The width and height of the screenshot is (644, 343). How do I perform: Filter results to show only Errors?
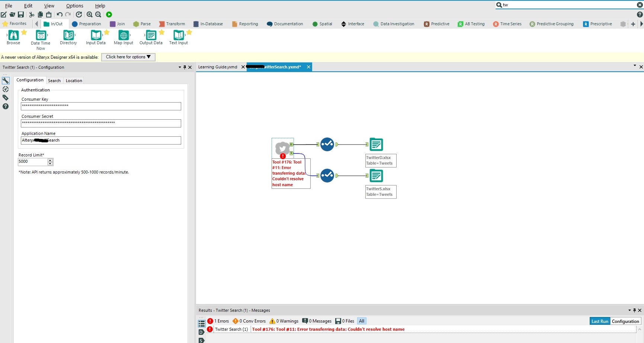point(219,321)
